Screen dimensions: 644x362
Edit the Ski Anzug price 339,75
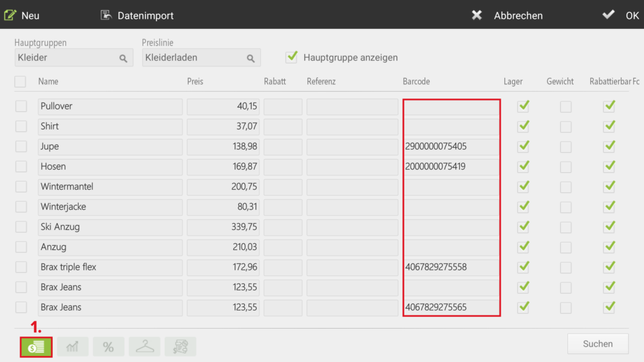pos(223,227)
